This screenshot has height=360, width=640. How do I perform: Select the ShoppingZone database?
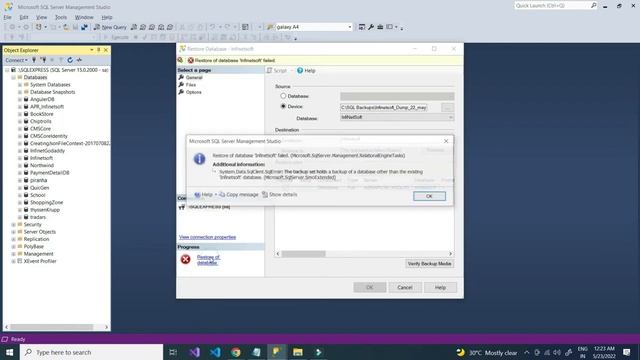coord(47,202)
